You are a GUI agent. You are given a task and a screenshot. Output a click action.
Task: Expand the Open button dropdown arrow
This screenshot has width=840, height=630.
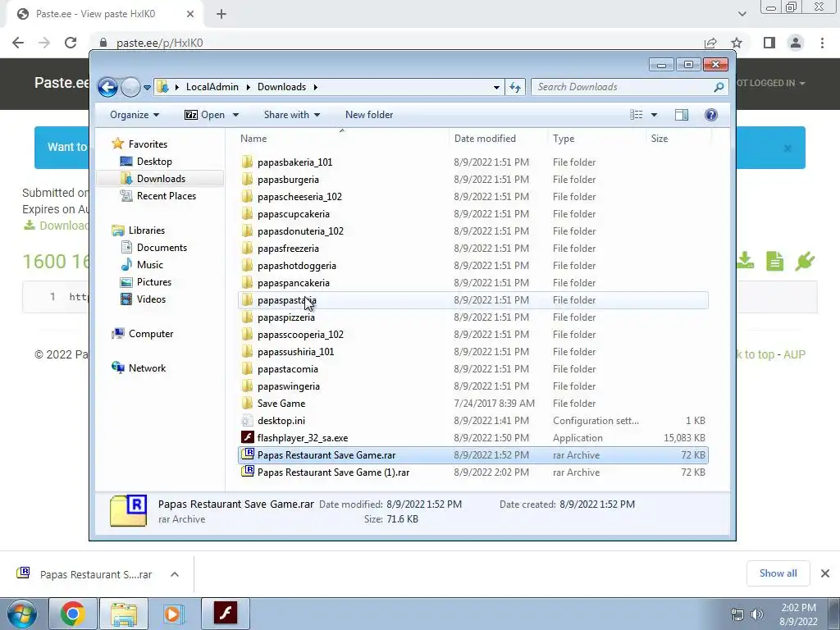[235, 115]
